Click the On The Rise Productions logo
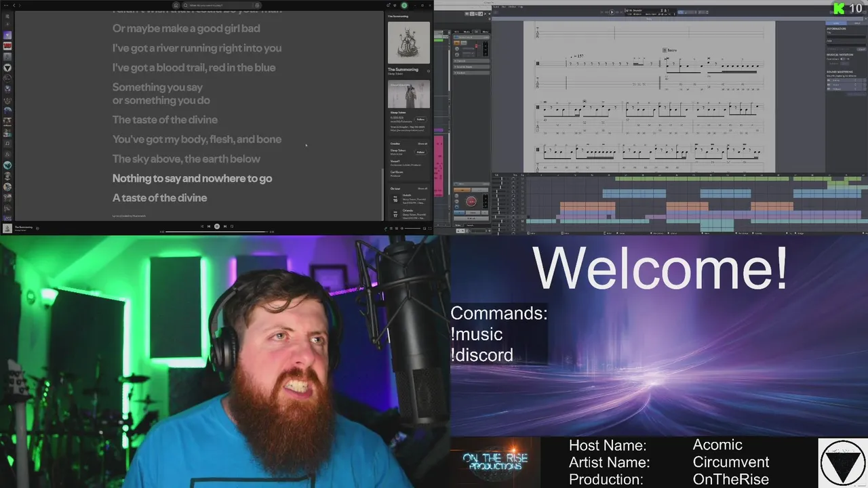868x488 pixels. coord(495,462)
